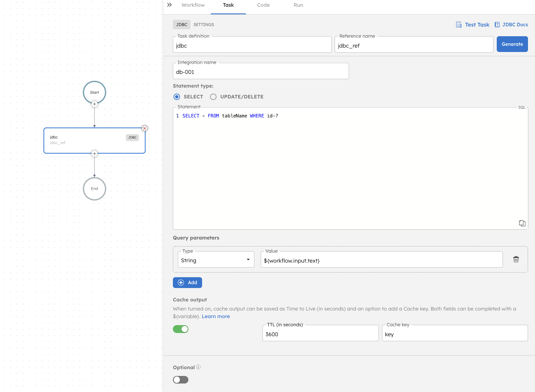Add a task below Start node
Image resolution: width=535 pixels, height=392 pixels.
(x=94, y=104)
